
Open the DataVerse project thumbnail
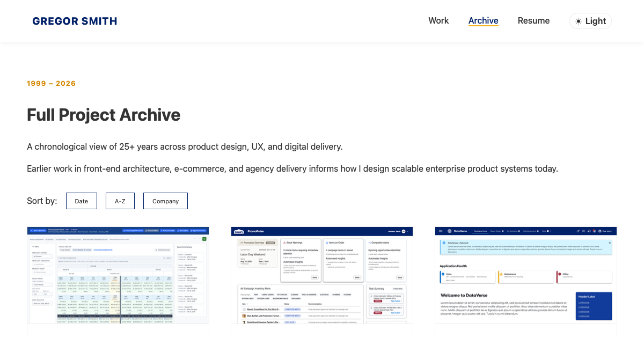coord(526,275)
